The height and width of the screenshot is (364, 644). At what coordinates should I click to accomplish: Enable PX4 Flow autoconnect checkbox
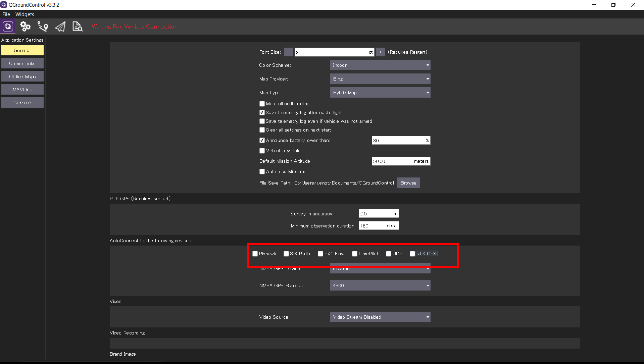320,254
